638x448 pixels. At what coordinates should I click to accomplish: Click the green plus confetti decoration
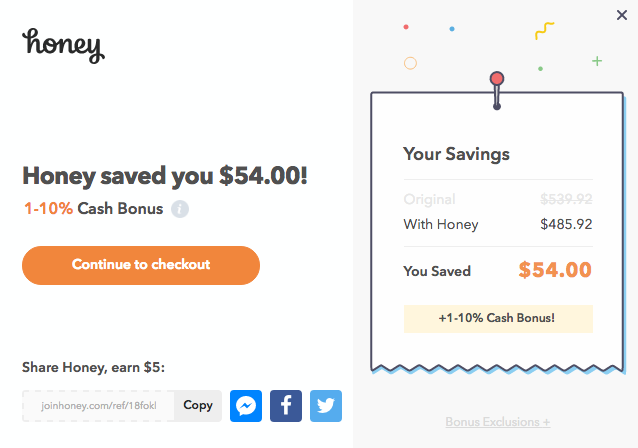597,61
